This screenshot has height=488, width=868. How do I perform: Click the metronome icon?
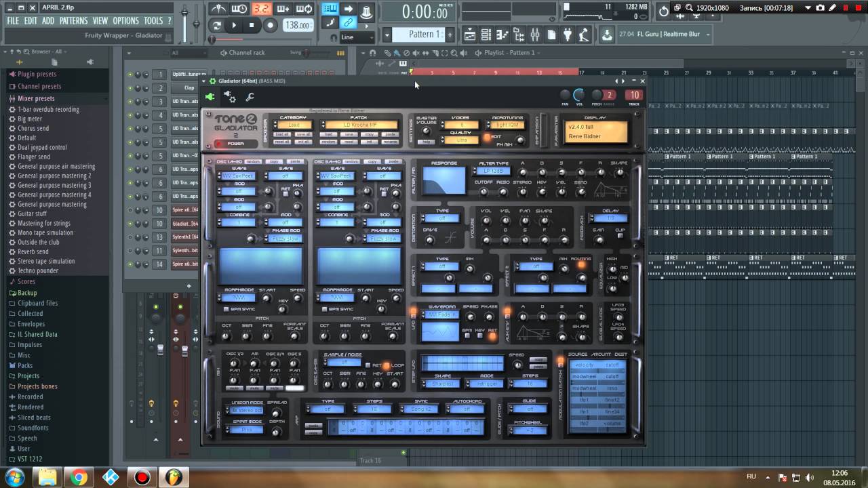218,9
